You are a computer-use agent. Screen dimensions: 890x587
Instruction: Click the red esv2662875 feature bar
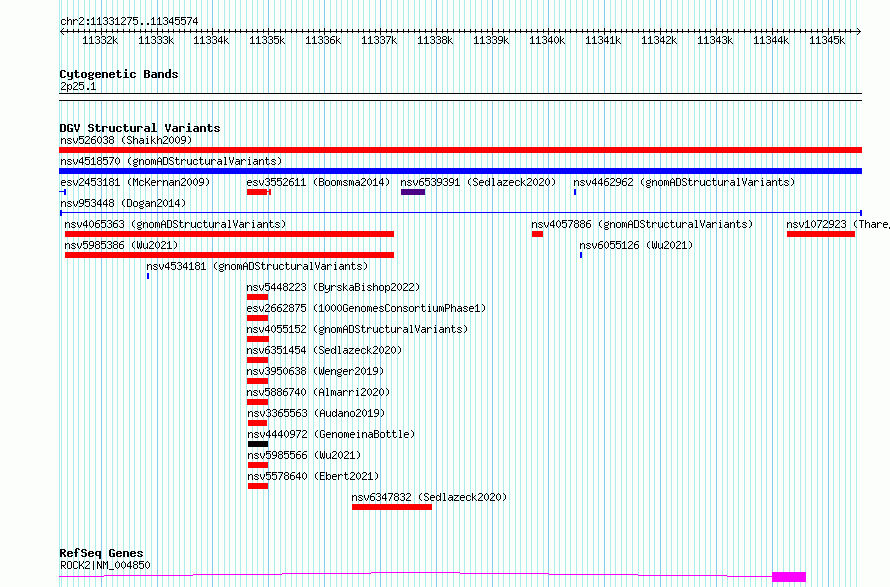click(257, 318)
